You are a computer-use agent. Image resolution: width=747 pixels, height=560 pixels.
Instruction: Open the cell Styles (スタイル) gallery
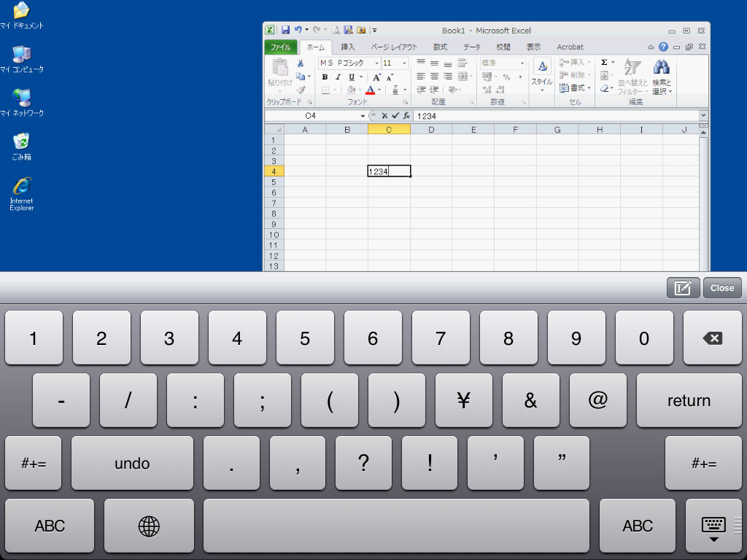pyautogui.click(x=542, y=75)
